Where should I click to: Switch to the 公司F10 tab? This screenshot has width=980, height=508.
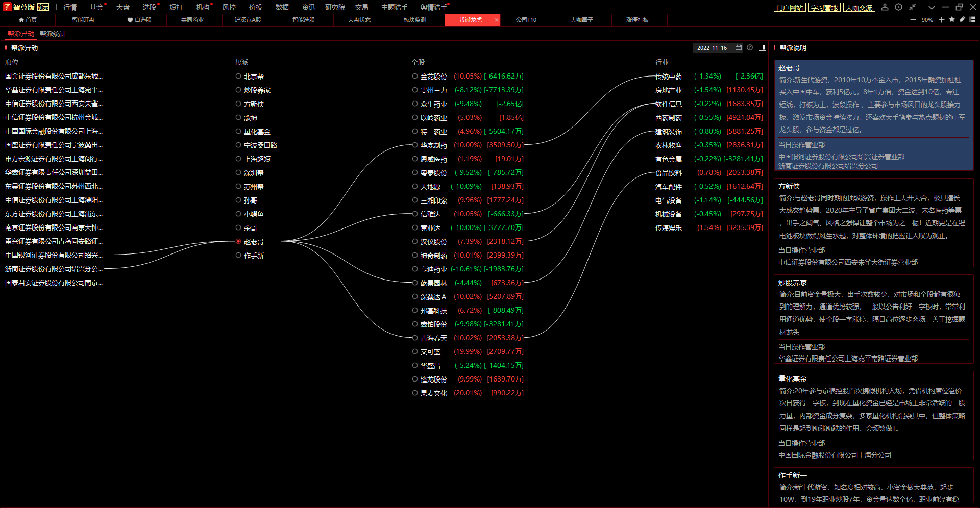pos(526,20)
